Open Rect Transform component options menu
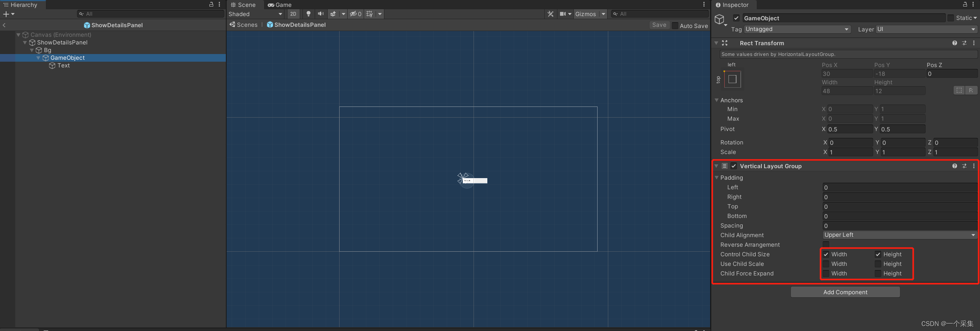Screen dimensions: 980x331 (974, 43)
